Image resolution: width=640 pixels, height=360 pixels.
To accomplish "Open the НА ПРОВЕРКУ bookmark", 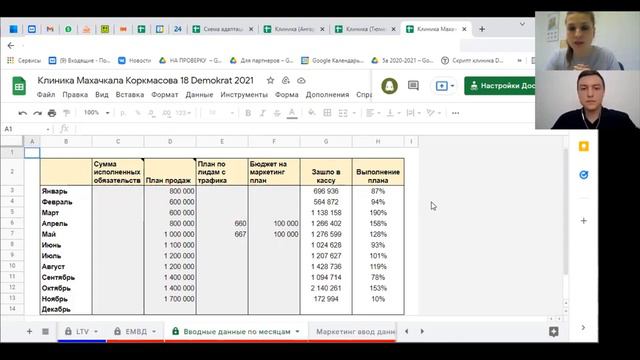I will point(190,60).
